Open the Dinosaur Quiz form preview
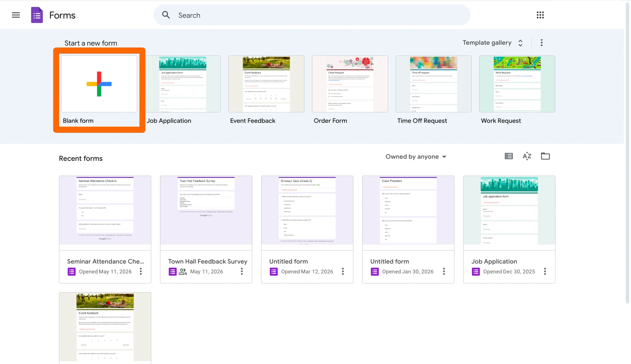Image resolution: width=631 pixels, height=364 pixels. pos(307,211)
